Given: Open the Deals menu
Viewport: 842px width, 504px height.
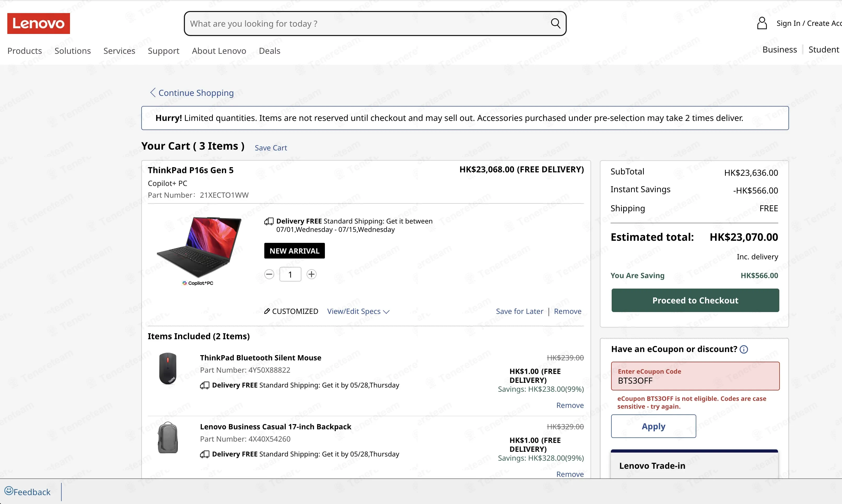Looking at the screenshot, I should coord(270,51).
